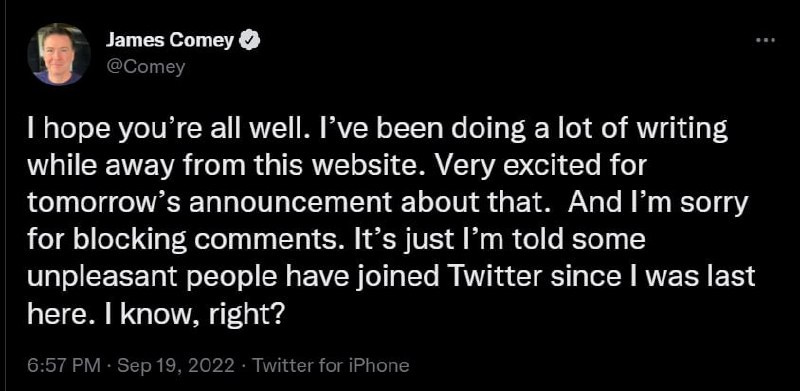Click the word "announcement" in the tweet
800x391 pixels.
click(x=295, y=204)
